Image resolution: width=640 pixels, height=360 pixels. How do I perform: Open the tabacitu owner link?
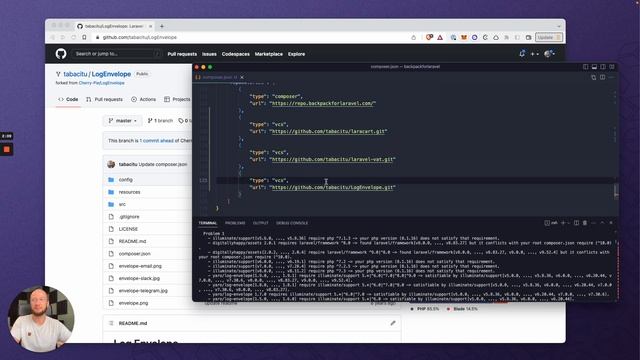tap(75, 74)
